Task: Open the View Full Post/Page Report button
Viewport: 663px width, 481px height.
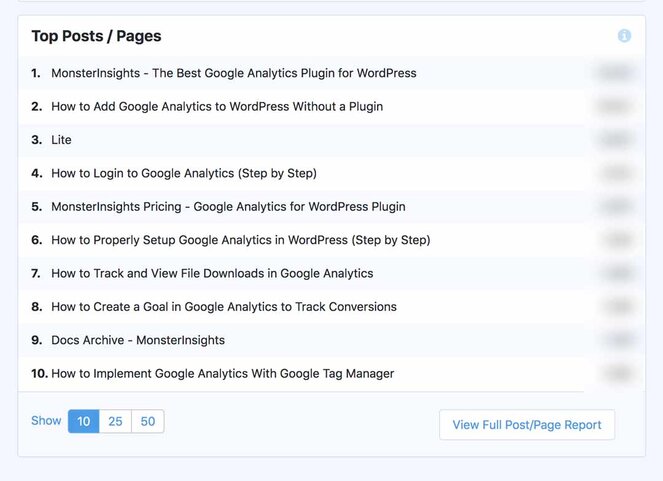Action: point(527,425)
